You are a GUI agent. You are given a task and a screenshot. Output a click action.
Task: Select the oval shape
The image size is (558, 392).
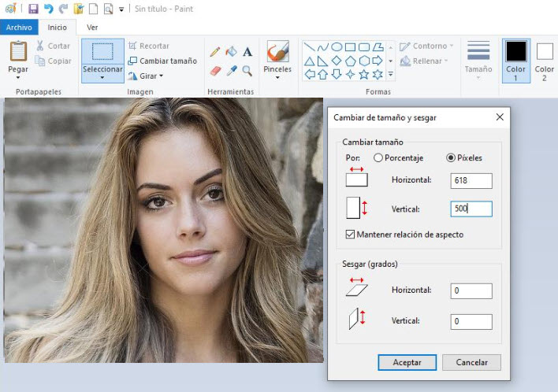point(337,47)
